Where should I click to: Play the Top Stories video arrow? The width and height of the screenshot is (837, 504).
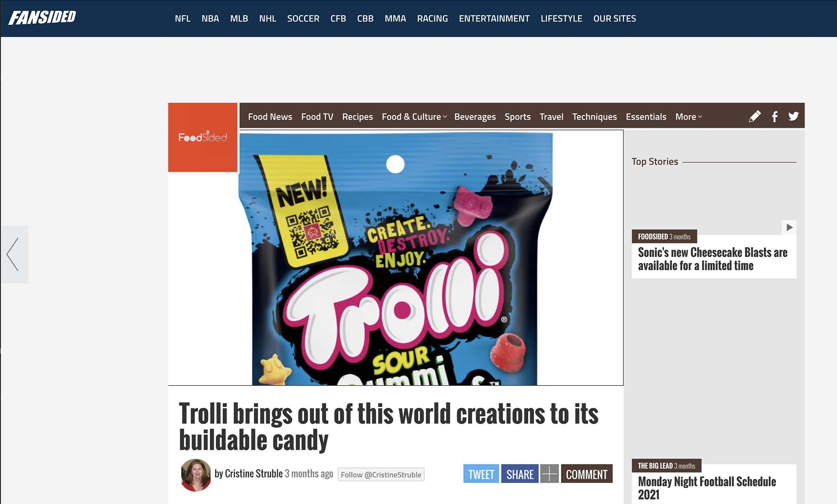tap(789, 227)
